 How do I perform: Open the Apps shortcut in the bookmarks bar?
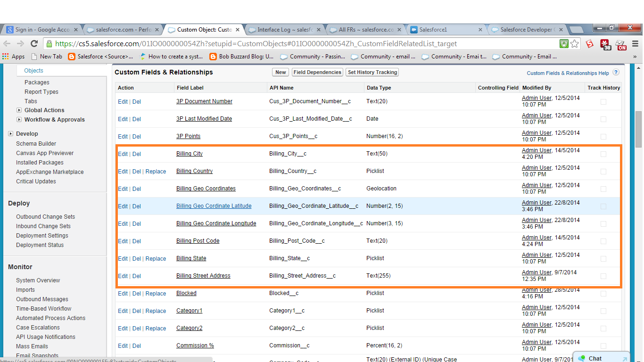14,57
